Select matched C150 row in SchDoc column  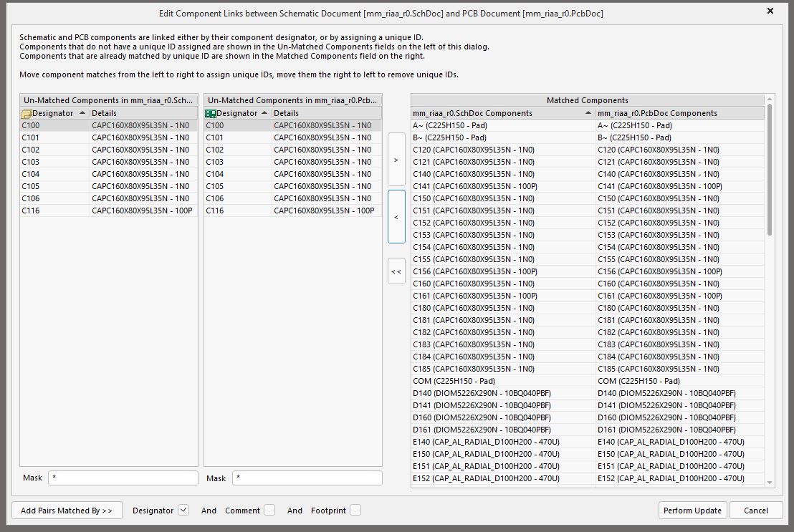(x=503, y=198)
